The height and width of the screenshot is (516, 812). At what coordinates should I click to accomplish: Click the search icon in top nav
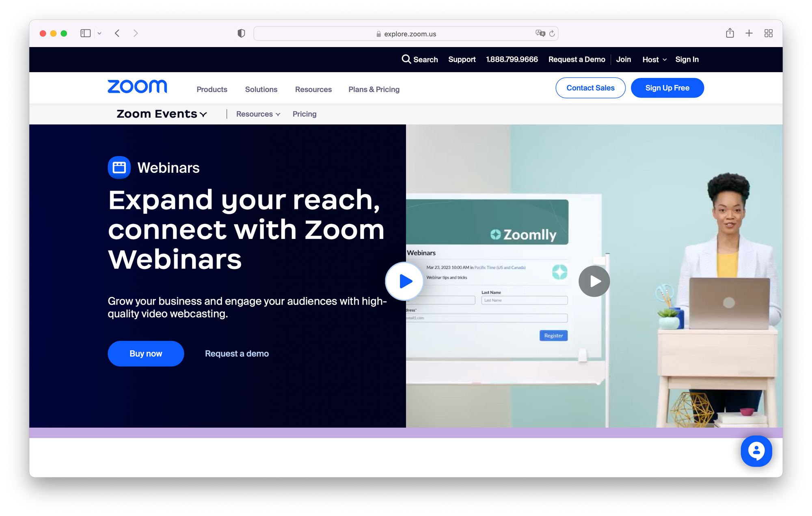click(406, 59)
